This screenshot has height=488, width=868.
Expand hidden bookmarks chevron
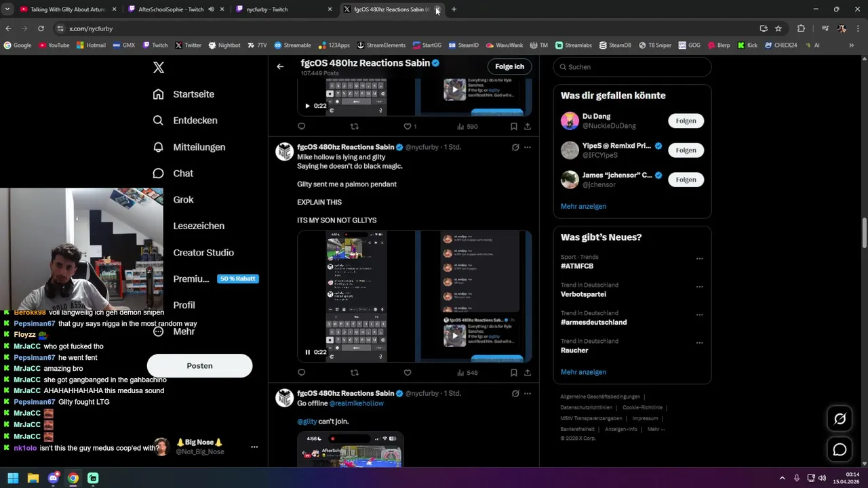851,45
